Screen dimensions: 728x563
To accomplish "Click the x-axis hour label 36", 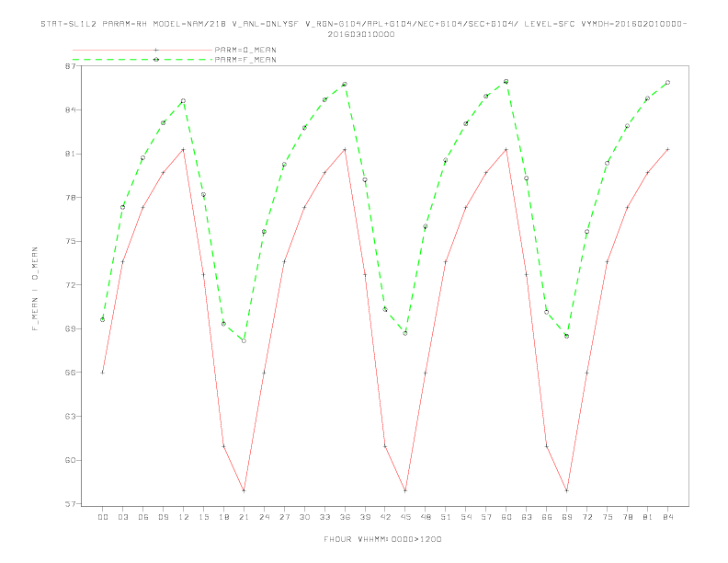I will tap(345, 517).
